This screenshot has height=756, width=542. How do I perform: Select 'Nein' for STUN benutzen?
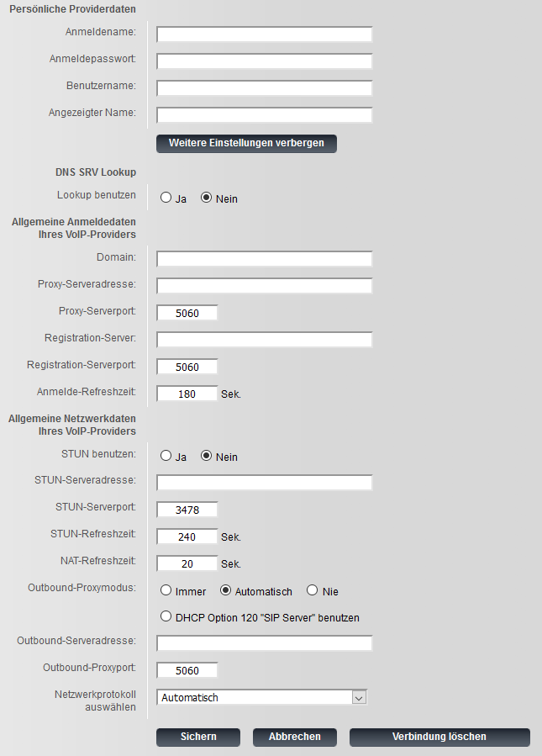click(206, 457)
